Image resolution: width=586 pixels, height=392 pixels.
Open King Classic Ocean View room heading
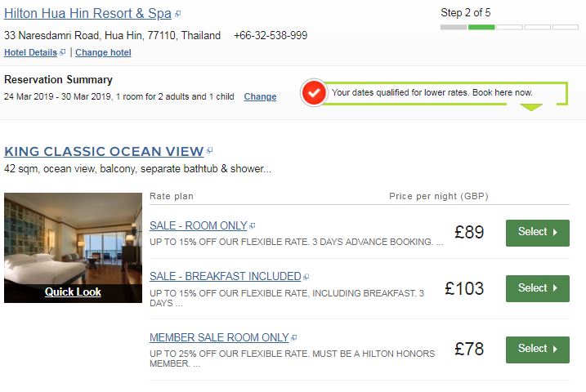[x=104, y=151]
